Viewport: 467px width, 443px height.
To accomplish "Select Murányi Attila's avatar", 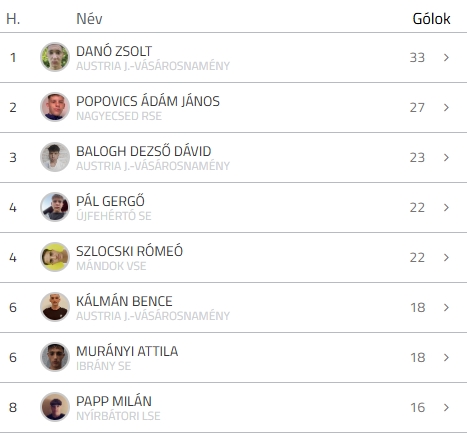I will click(x=55, y=357).
